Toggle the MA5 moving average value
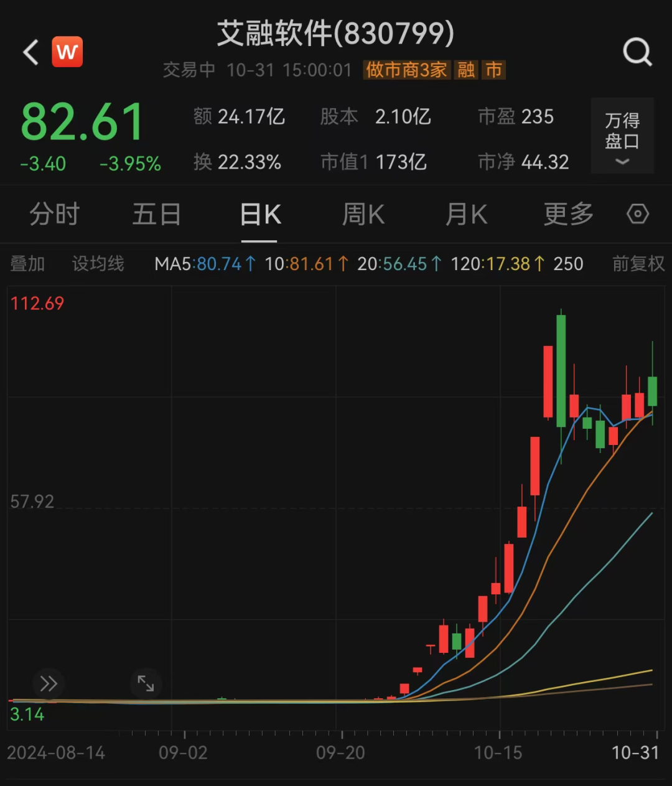This screenshot has height=786, width=672. [x=205, y=264]
